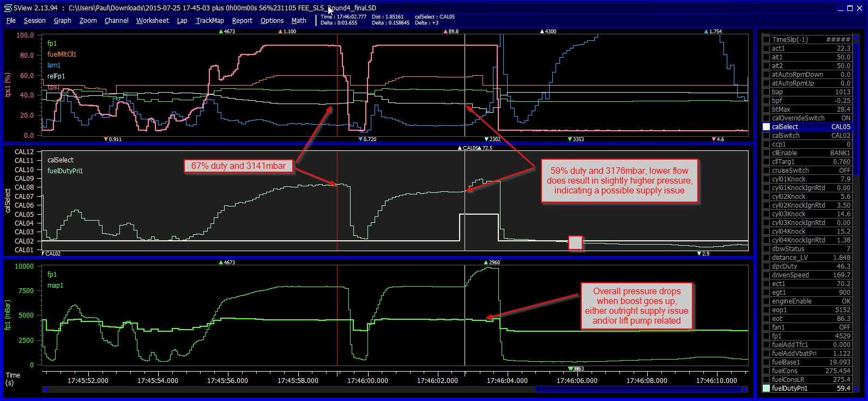Open the Channel menu
Viewport: 868px width, 401px height.
pos(116,21)
